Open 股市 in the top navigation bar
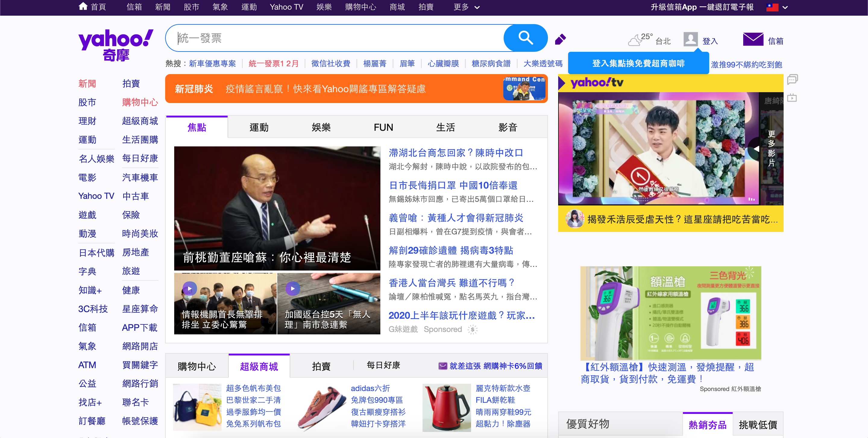Viewport: 868px width, 438px height. tap(191, 7)
